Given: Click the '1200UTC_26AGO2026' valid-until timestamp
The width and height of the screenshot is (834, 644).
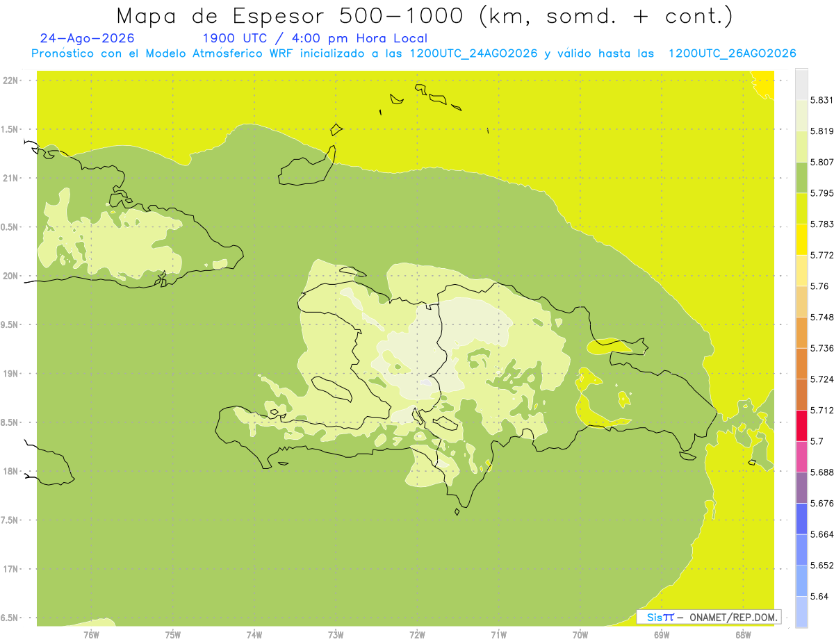Looking at the screenshot, I should (x=732, y=53).
